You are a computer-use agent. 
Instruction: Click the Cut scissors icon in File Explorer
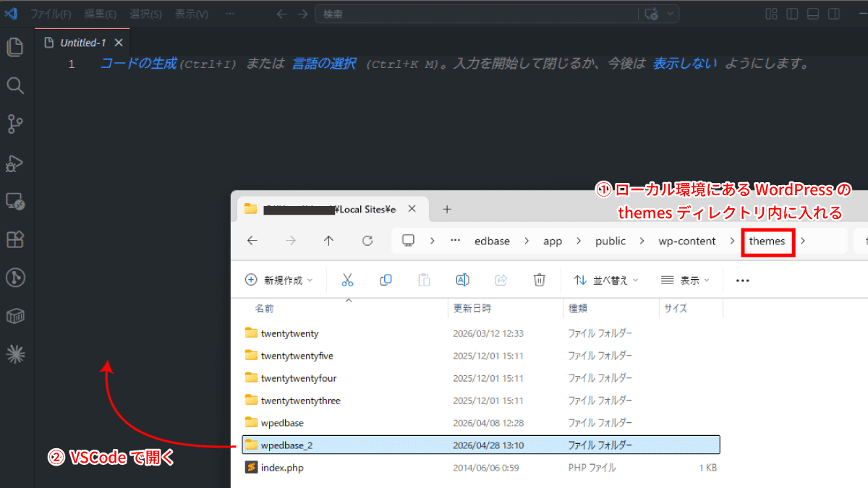tap(347, 281)
